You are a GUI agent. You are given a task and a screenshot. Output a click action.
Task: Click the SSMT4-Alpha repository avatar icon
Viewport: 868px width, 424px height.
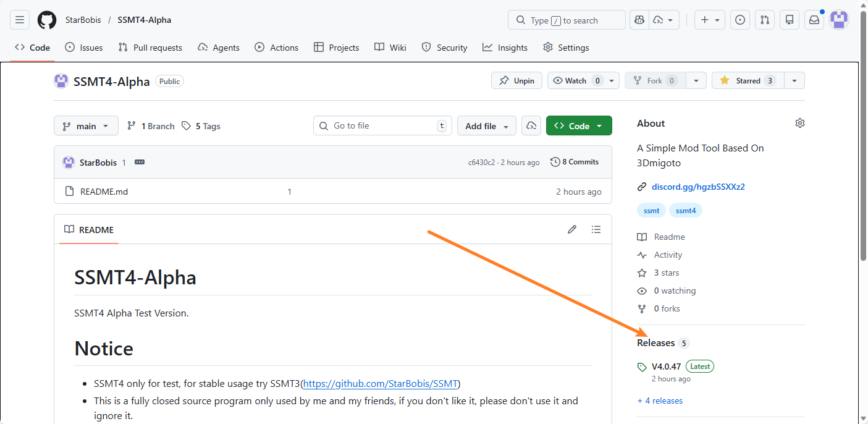pyautogui.click(x=61, y=81)
